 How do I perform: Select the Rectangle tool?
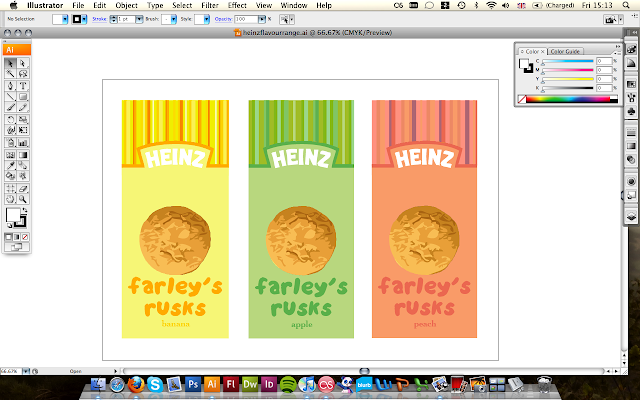tap(23, 97)
